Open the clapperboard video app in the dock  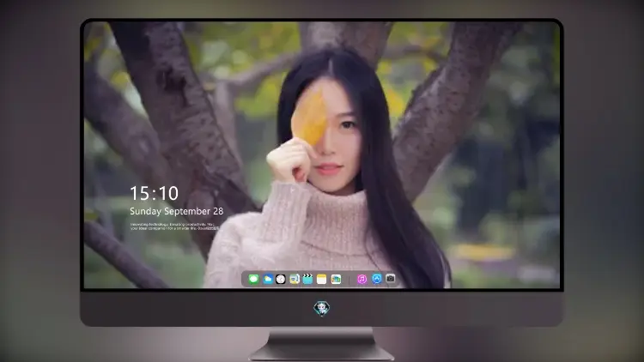(307, 279)
